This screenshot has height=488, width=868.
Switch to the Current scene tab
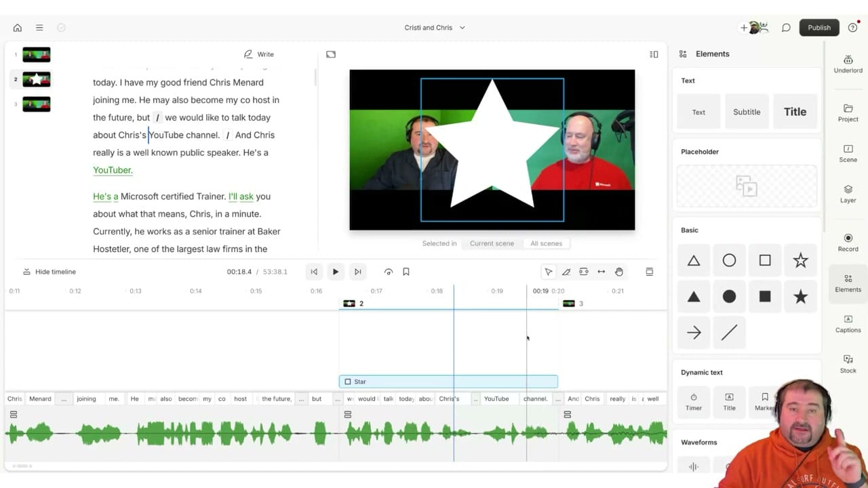pyautogui.click(x=491, y=243)
